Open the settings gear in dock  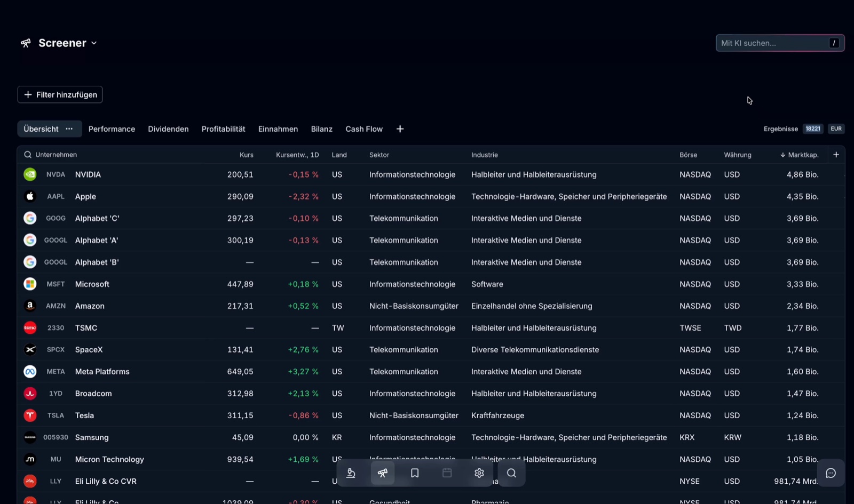(x=479, y=473)
